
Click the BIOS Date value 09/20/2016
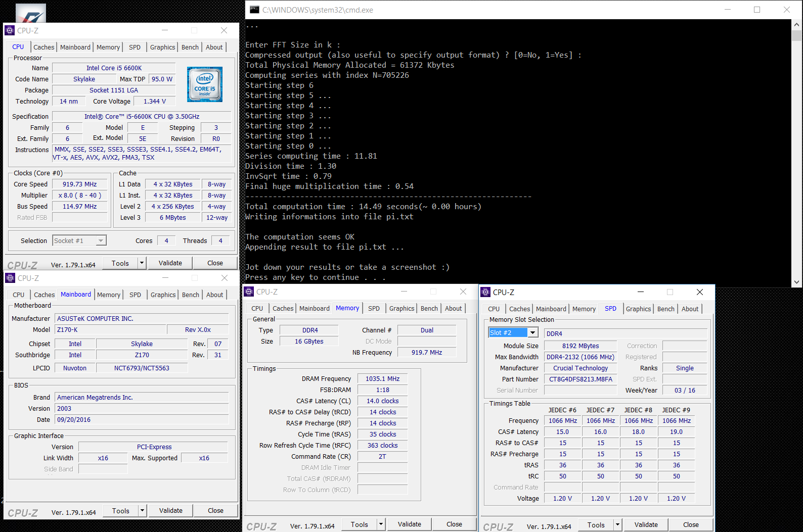point(142,420)
